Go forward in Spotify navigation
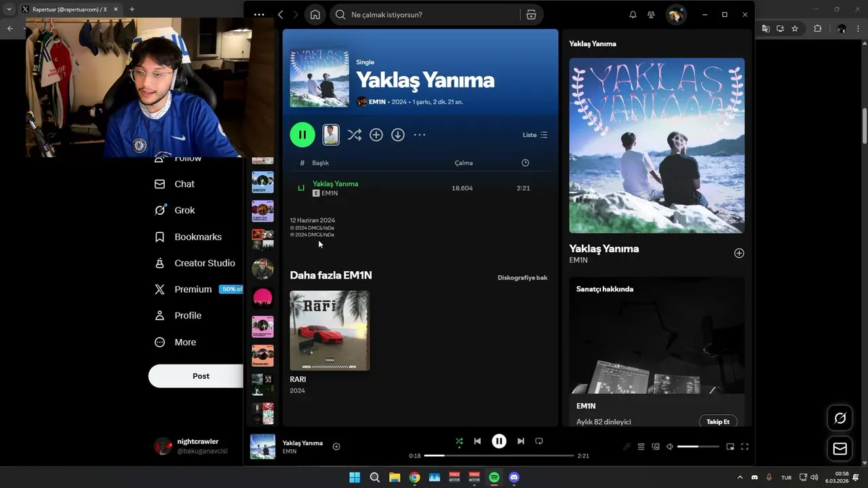Viewport: 868px width, 488px height. click(x=295, y=15)
